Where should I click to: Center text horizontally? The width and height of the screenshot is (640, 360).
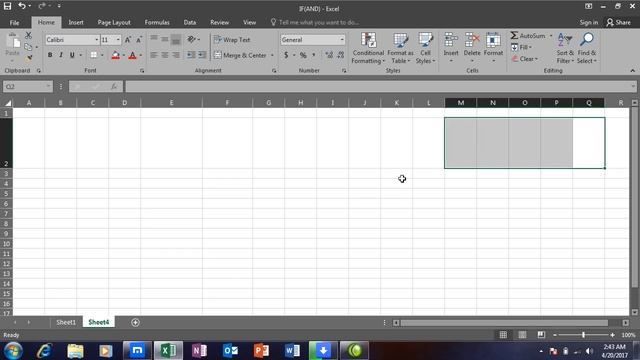point(164,55)
